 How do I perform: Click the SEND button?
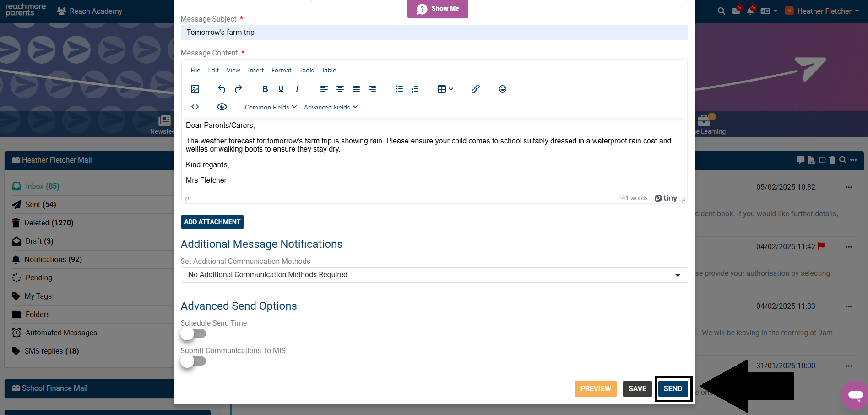tap(673, 388)
